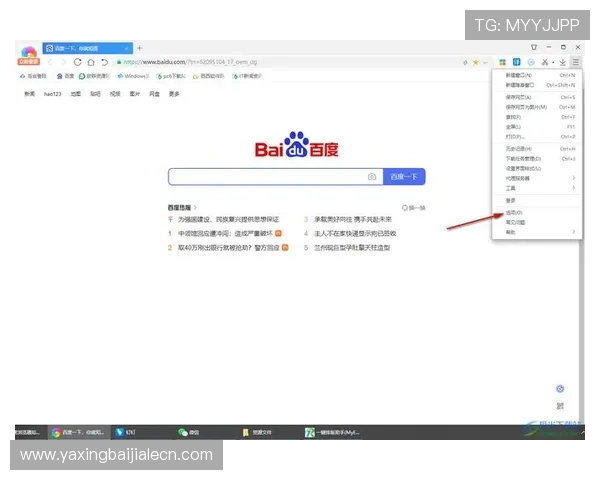Select menu item with Ctrl+S shortcut
Viewport: 600px width, 480px height.
pyautogui.click(x=537, y=97)
